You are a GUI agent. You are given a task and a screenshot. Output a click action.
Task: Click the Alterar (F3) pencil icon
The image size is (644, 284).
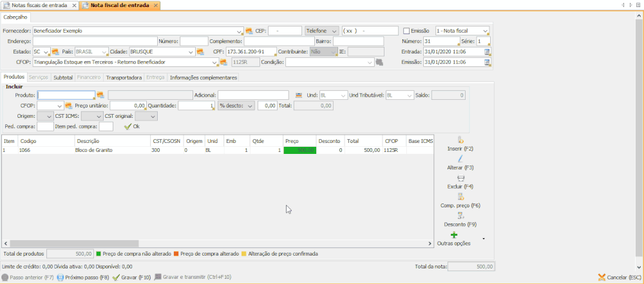[x=460, y=158]
